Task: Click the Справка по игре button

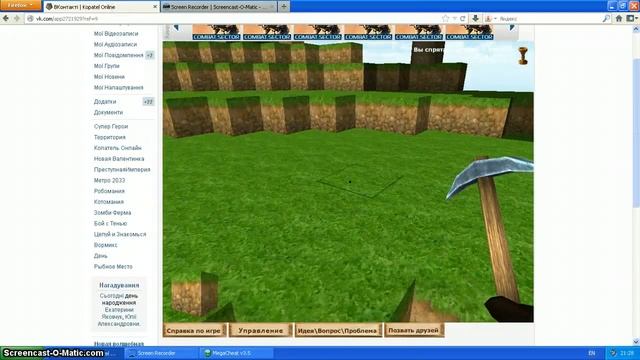Action: point(194,331)
